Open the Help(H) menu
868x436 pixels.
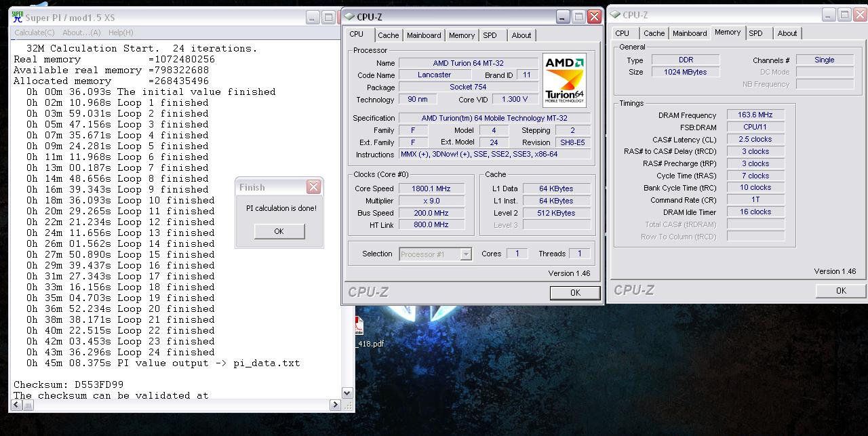[x=121, y=33]
